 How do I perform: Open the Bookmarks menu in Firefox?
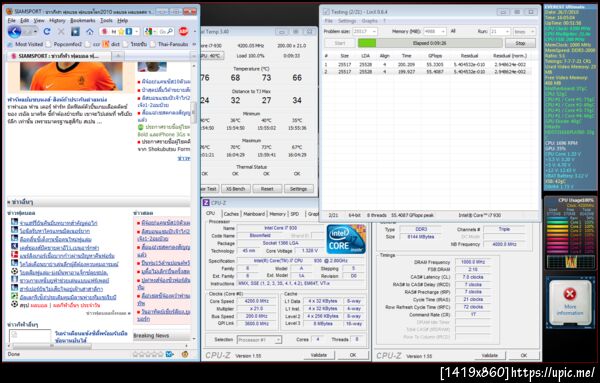pyautogui.click(x=83, y=21)
